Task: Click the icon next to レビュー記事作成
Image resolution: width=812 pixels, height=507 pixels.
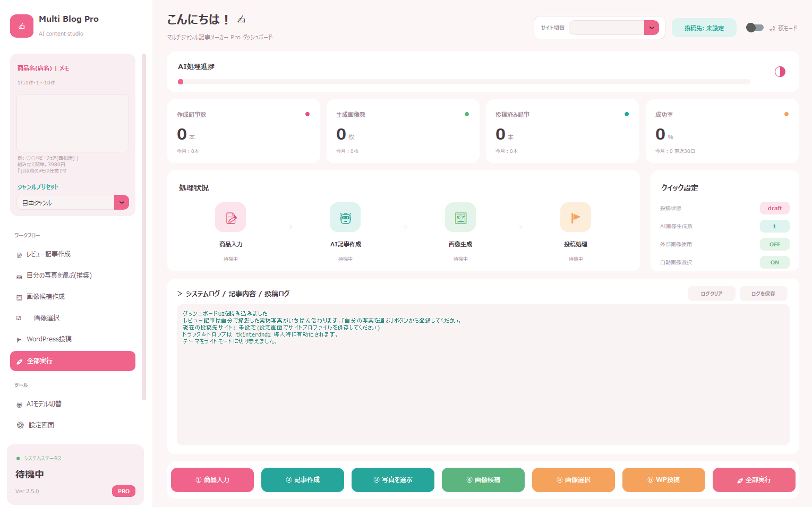Action: 19,255
